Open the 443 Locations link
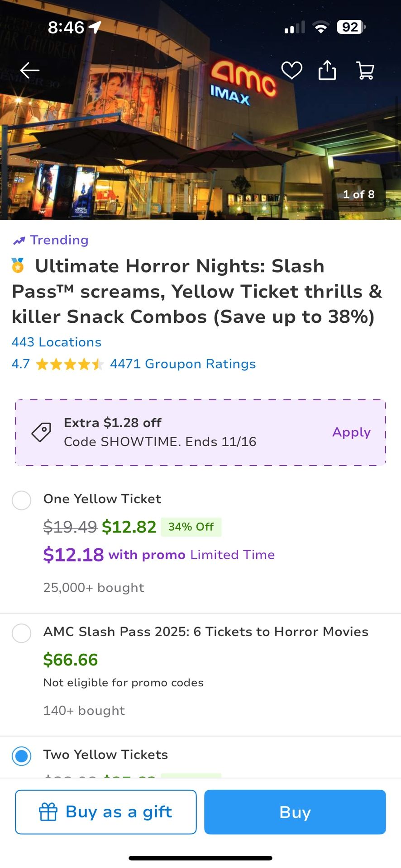This screenshot has height=868, width=401. point(57,342)
